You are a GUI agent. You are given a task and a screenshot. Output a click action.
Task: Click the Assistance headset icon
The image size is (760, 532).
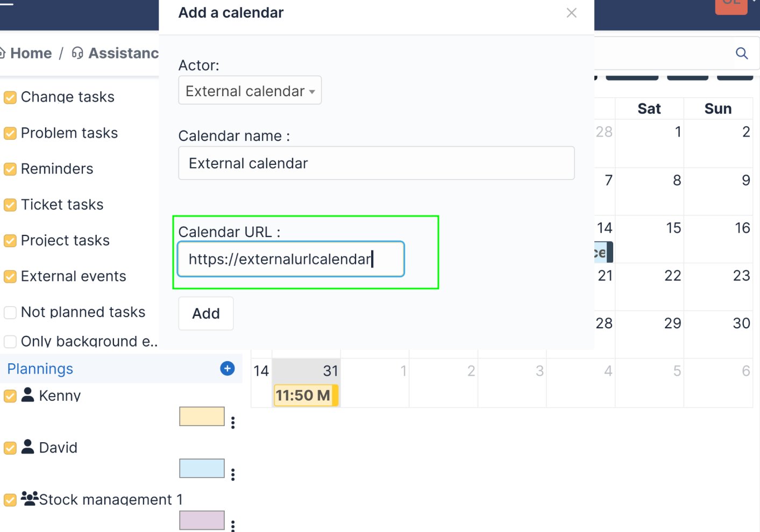pos(77,53)
